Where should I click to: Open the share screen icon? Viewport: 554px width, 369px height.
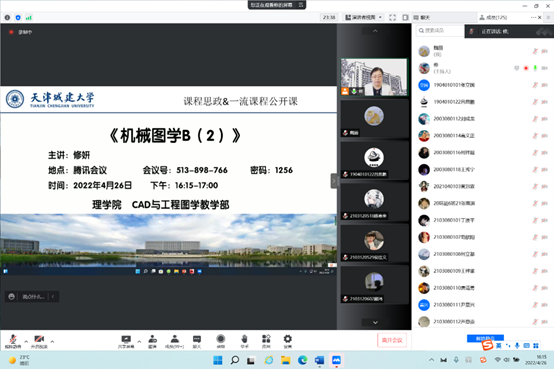click(126, 341)
